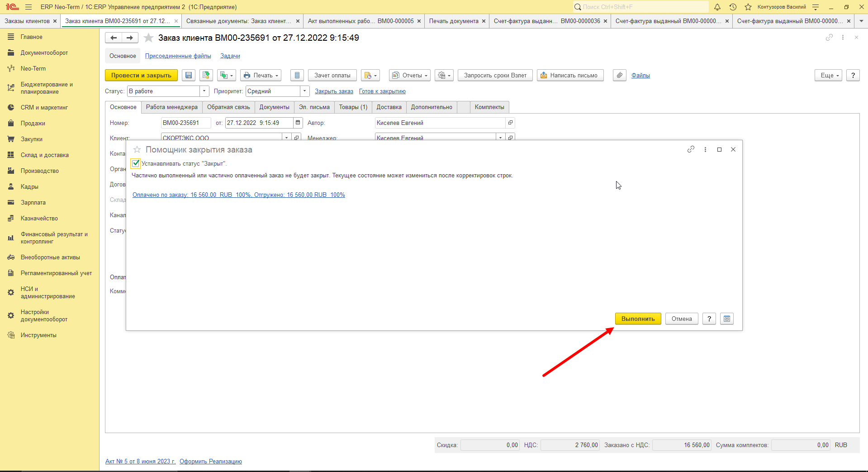The width and height of the screenshot is (868, 472).
Task: Open the Закрыть заказ link
Action: point(334,91)
